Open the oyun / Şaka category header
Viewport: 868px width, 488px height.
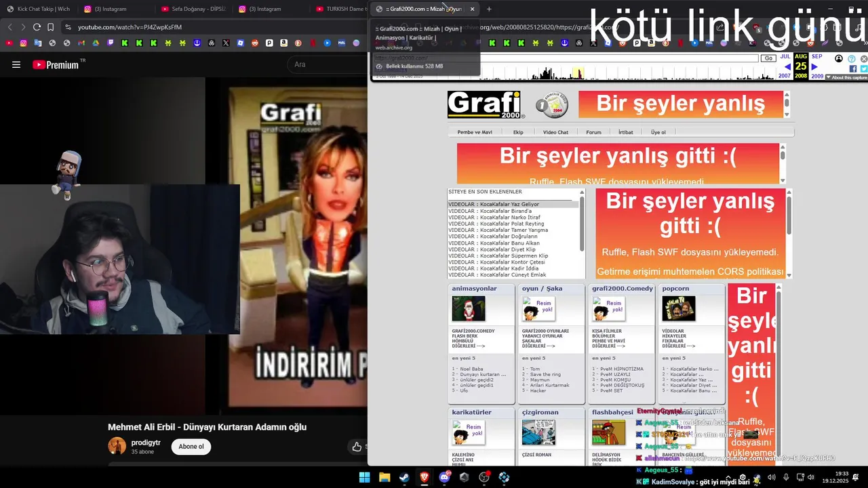click(542, 289)
